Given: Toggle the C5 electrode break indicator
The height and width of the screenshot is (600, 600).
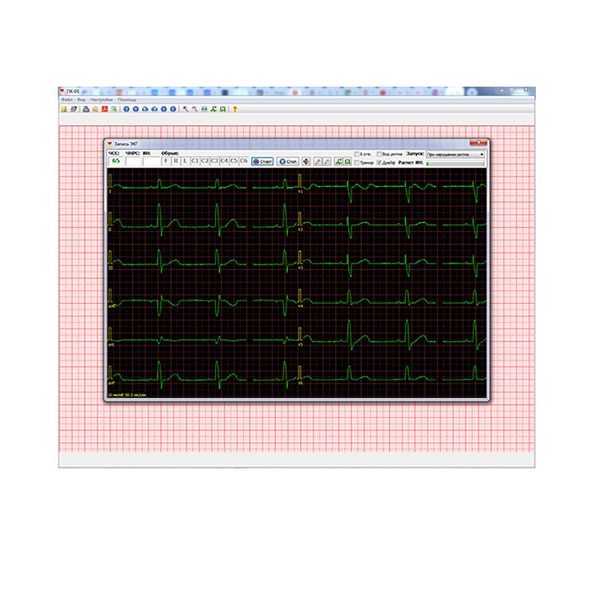Looking at the screenshot, I should 234,161.
